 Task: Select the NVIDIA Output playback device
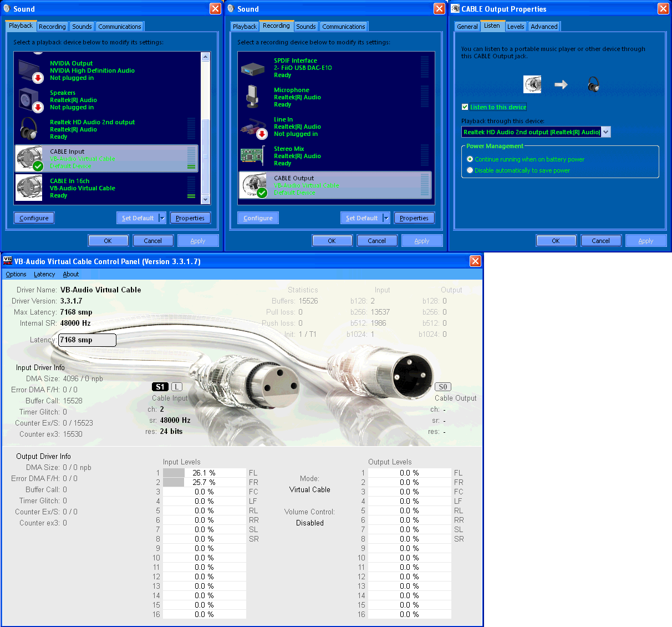click(105, 70)
